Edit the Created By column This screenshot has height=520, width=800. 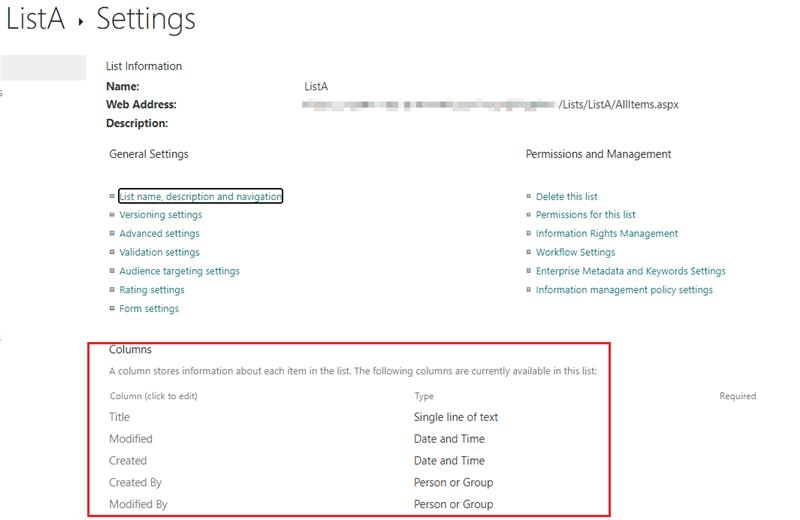pyautogui.click(x=135, y=483)
